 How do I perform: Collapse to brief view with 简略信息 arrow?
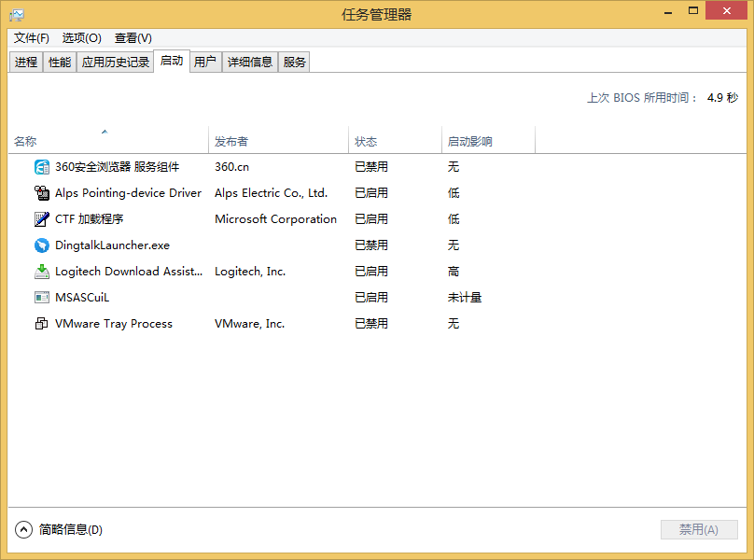(x=23, y=530)
